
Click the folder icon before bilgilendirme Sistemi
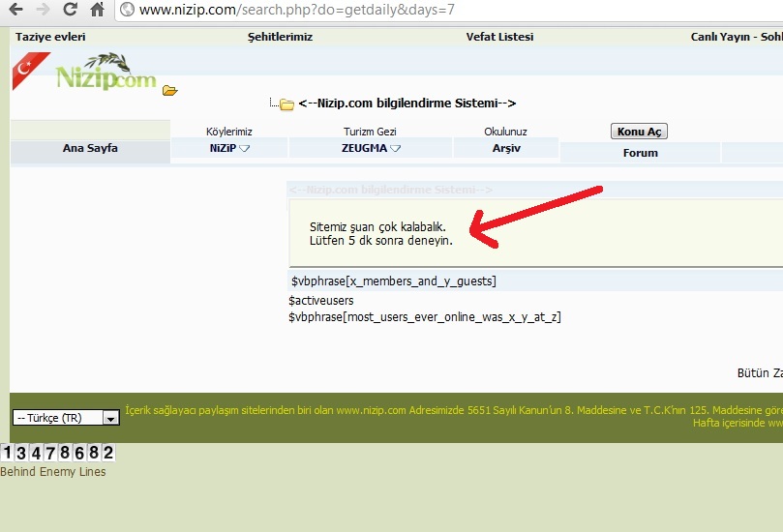286,104
